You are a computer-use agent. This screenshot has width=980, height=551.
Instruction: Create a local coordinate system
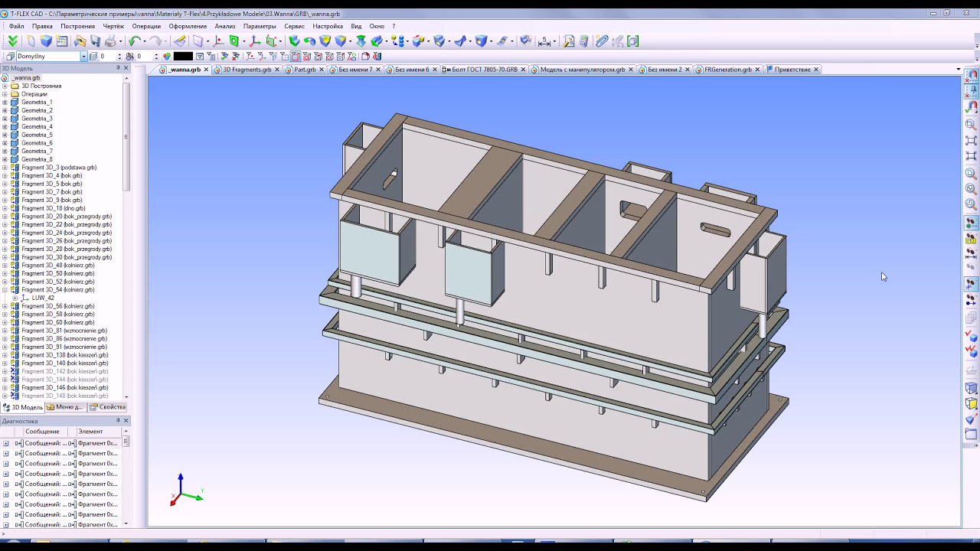[256, 41]
